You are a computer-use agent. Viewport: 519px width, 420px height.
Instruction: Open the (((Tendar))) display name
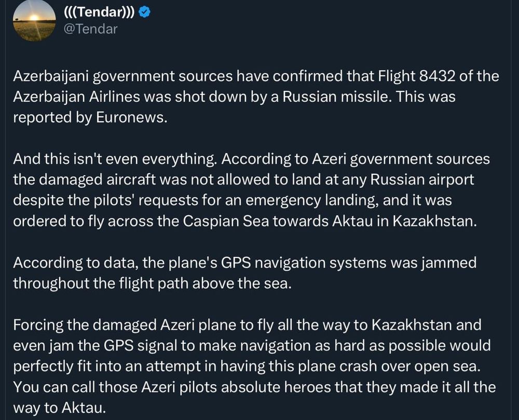[99, 12]
